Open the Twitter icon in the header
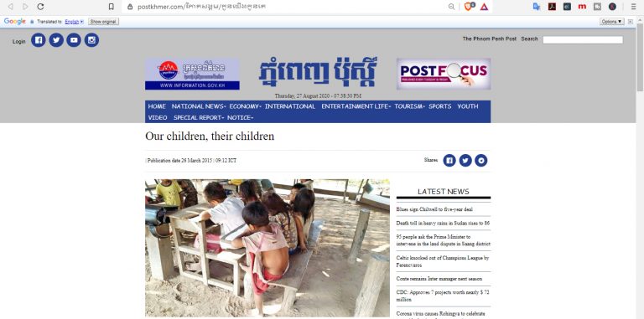Image resolution: width=644 pixels, height=319 pixels. pyautogui.click(x=56, y=40)
